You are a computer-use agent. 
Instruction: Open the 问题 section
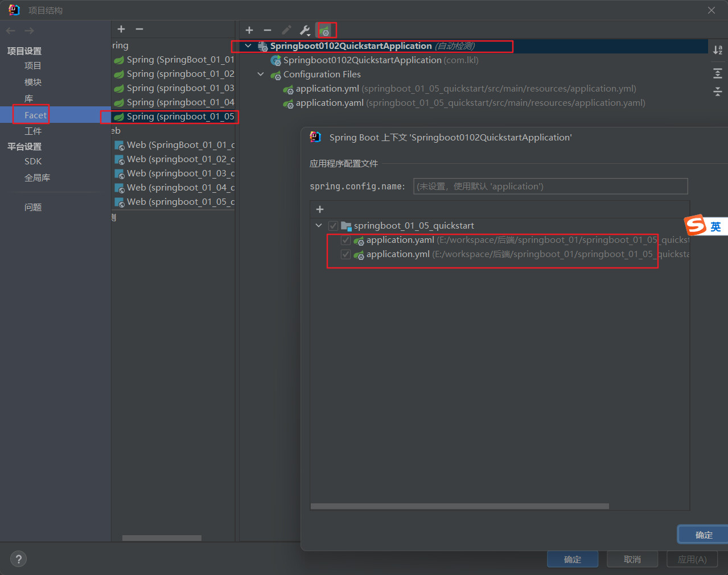click(x=33, y=208)
